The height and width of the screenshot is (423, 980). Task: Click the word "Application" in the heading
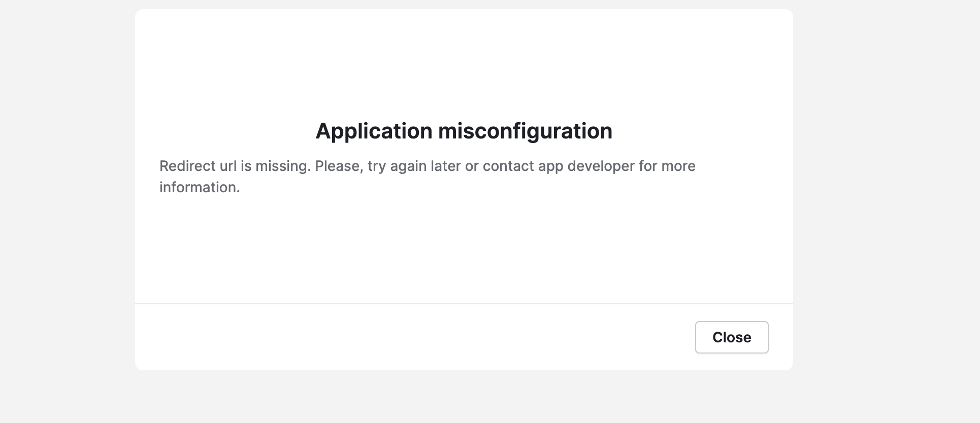click(x=374, y=131)
